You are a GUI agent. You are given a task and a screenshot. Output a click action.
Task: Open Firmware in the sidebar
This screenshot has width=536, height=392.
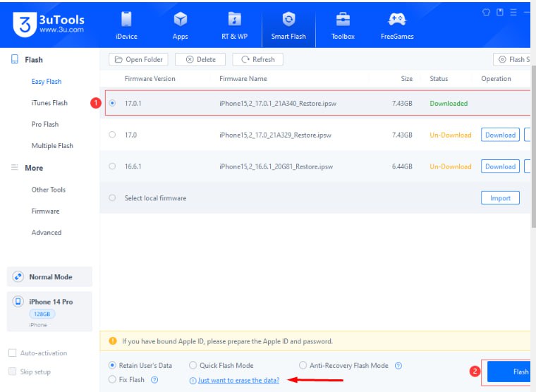pos(45,212)
